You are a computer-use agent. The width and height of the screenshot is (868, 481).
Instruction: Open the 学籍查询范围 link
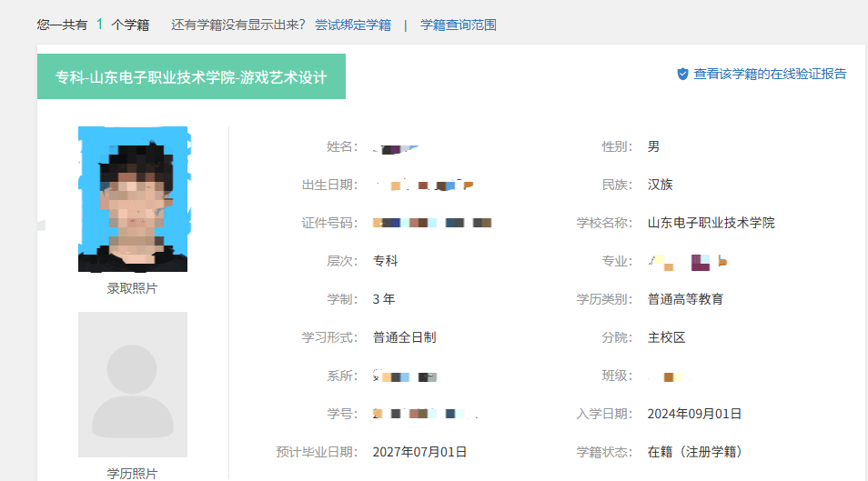pyautogui.click(x=458, y=25)
